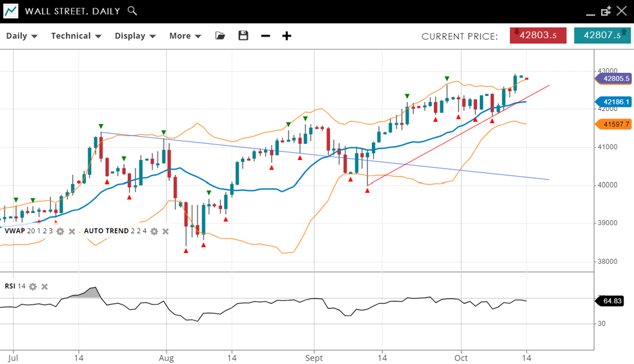Pop out the chart window

606,11
